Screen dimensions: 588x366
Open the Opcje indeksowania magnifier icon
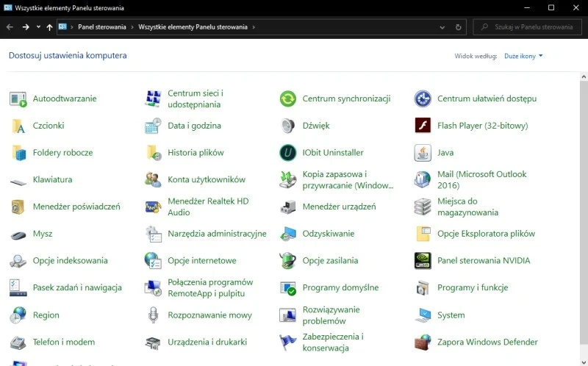[x=18, y=261]
